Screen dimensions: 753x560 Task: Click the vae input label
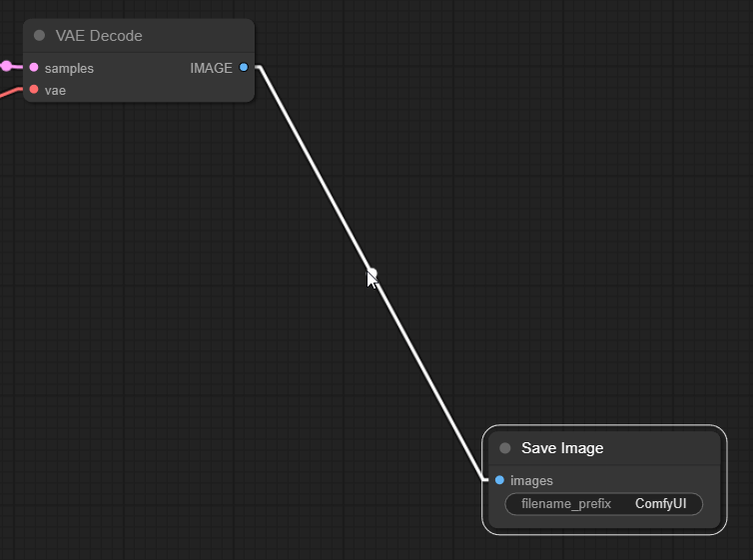tap(55, 90)
